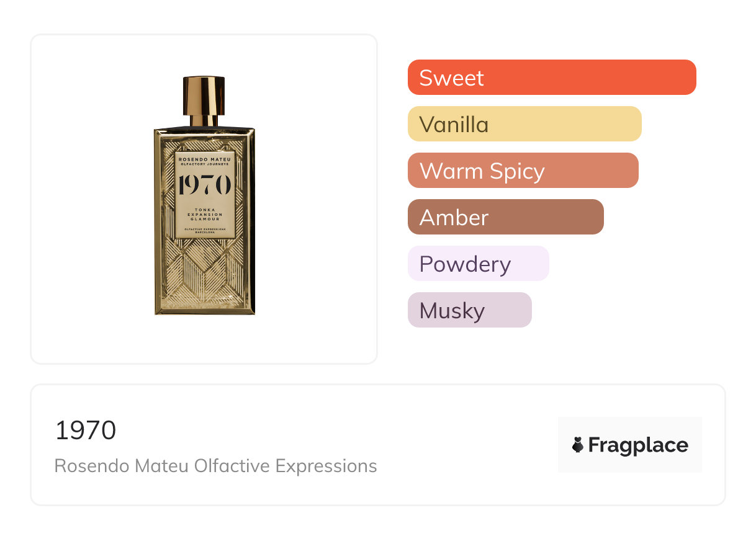This screenshot has height=536, width=756.
Task: Click the Warm Spicy accord bar
Action: [x=523, y=171]
